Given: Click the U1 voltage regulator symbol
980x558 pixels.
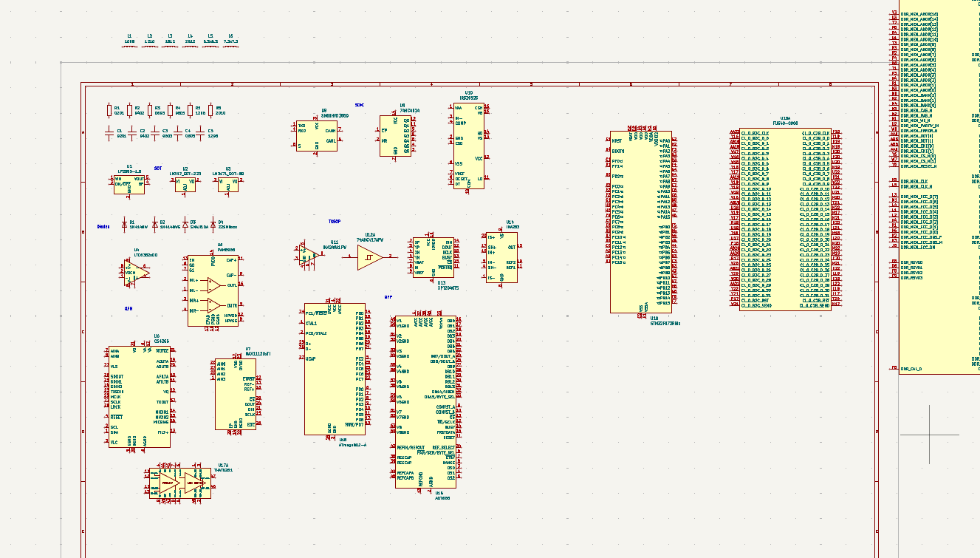Looking at the screenshot, I should click(x=129, y=184).
